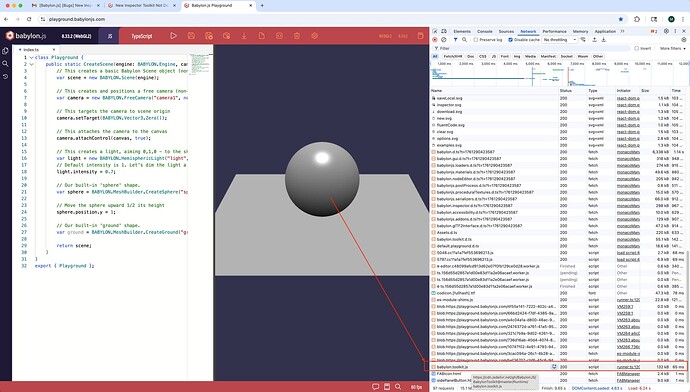
Task: Open the No throttling dropdown
Action: point(560,40)
